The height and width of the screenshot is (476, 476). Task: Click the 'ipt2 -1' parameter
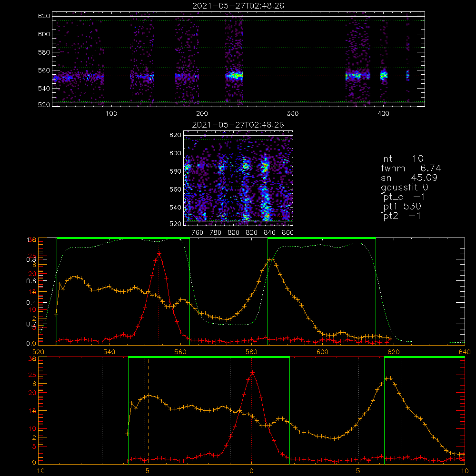click(x=401, y=216)
